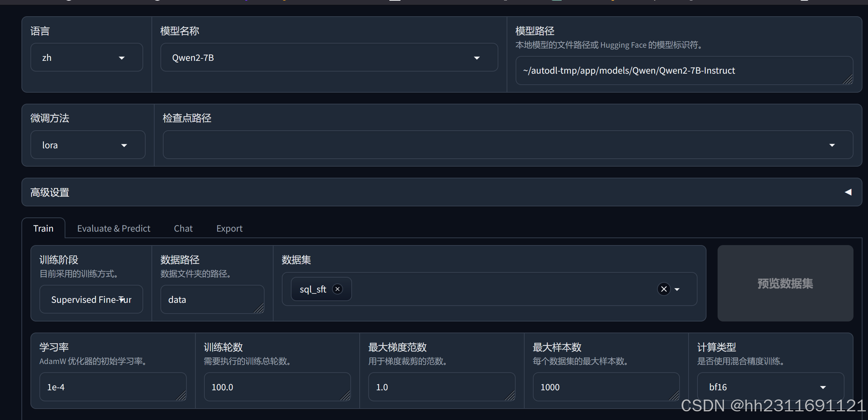The height and width of the screenshot is (420, 868).
Task: Switch to the Train tab
Action: point(43,228)
